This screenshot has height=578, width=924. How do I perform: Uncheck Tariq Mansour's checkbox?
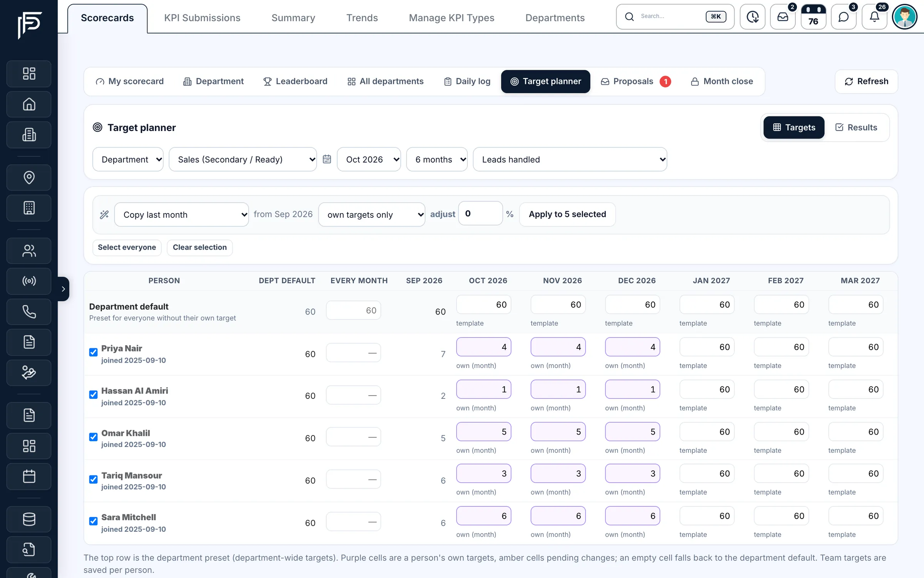click(93, 479)
